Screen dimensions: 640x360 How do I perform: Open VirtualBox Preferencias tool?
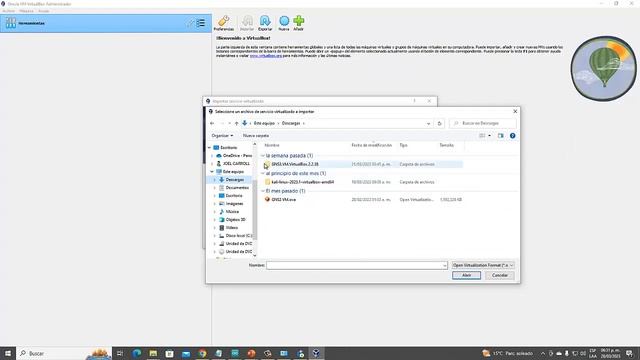click(x=224, y=23)
